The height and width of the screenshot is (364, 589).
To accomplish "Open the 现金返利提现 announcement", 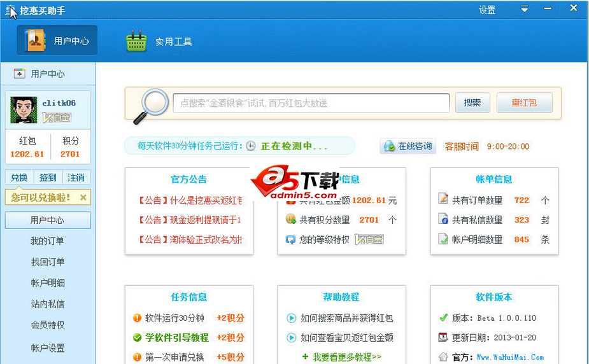I will click(190, 220).
